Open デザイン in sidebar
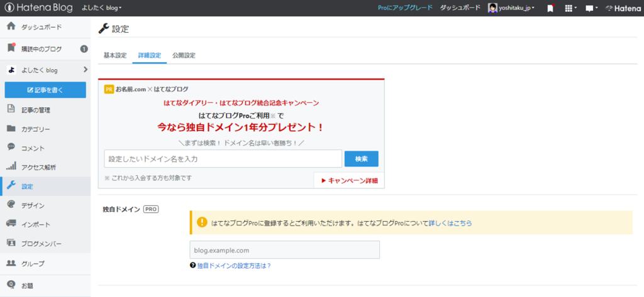Image resolution: width=644 pixels, height=297 pixels. (x=33, y=205)
